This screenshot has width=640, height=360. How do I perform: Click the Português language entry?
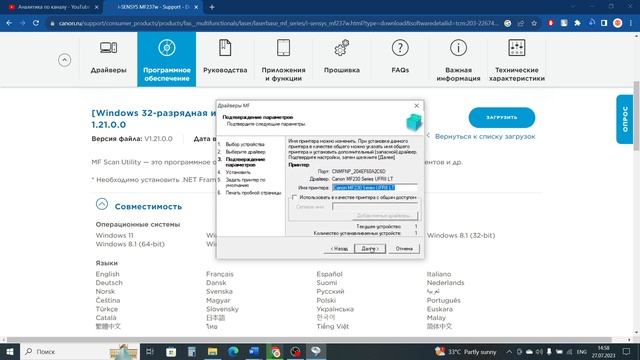[x=444, y=300]
